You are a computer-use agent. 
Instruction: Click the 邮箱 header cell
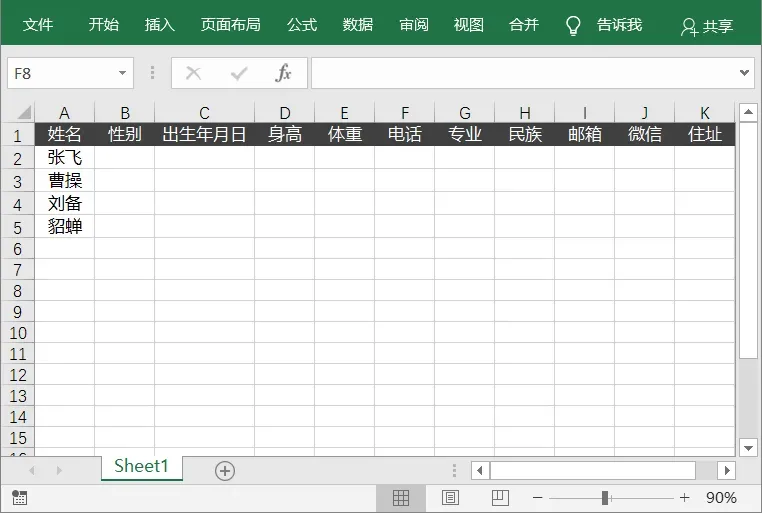tap(585, 134)
